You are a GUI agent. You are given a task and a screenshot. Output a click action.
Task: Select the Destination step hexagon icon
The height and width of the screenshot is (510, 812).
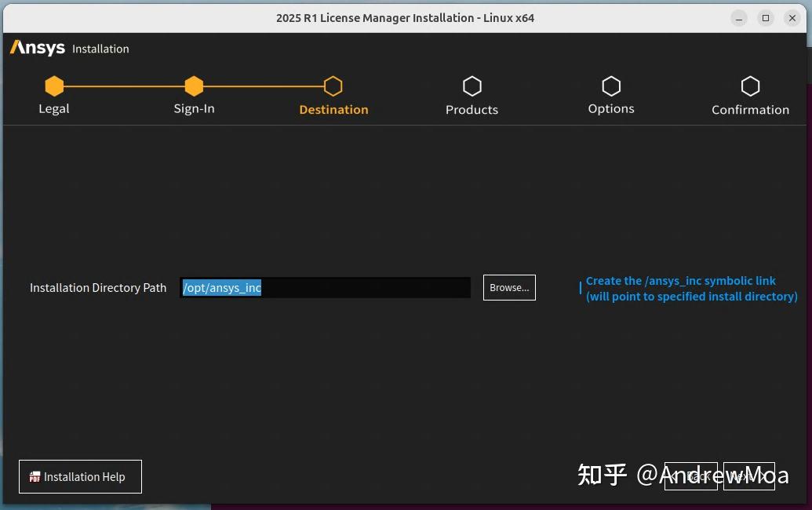tap(333, 86)
